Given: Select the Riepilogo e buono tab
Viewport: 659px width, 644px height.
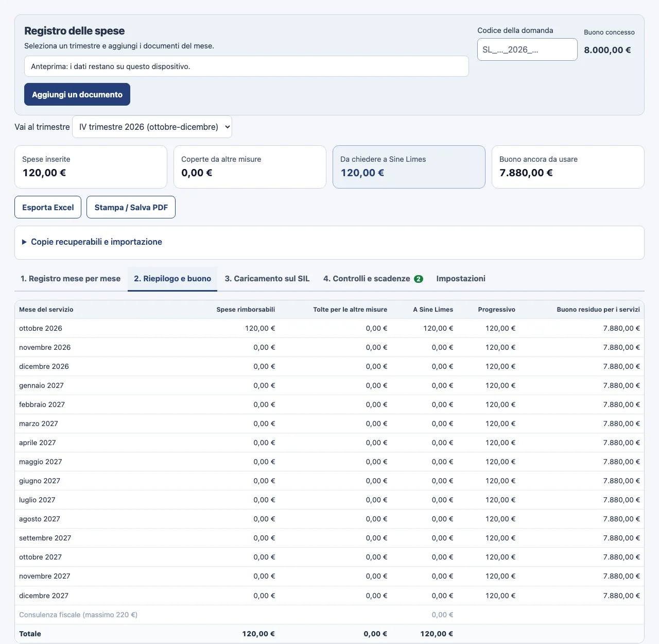Looking at the screenshot, I should click(x=172, y=279).
